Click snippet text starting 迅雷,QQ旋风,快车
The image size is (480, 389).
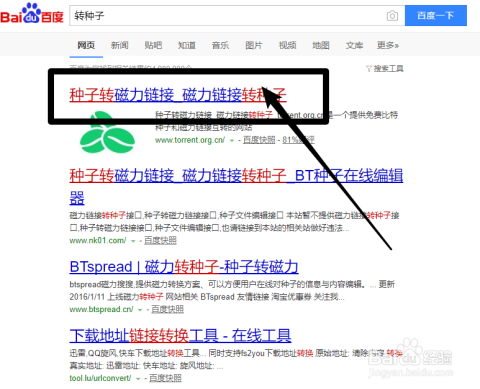tap(236, 359)
